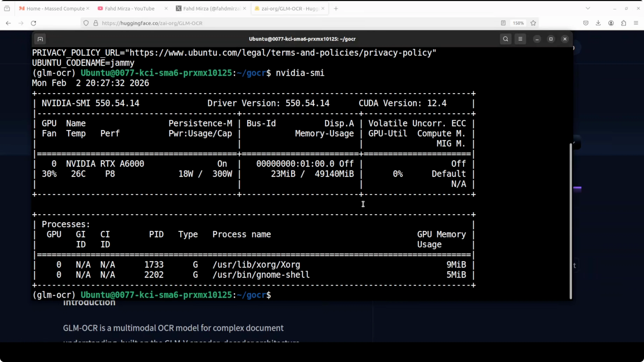Reload the page with refresh icon
Image resolution: width=644 pixels, height=362 pixels.
pos(33,23)
